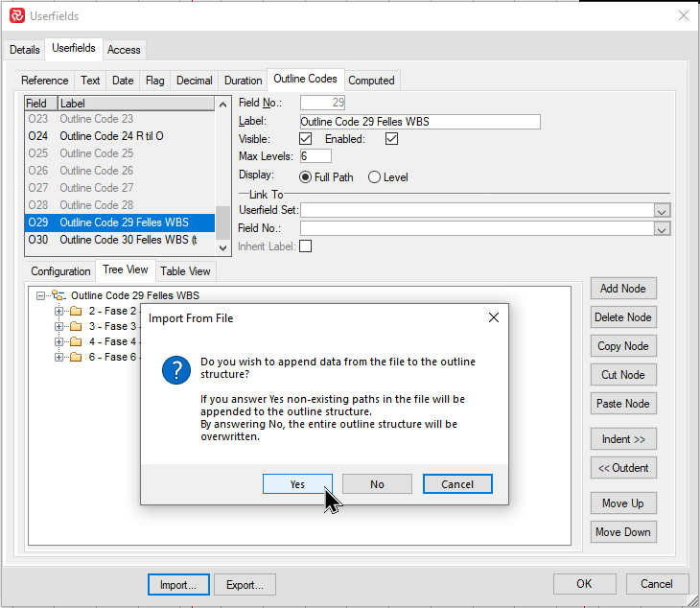700x608 pixels.
Task: Open the Field No. link dropdown
Action: point(662,229)
